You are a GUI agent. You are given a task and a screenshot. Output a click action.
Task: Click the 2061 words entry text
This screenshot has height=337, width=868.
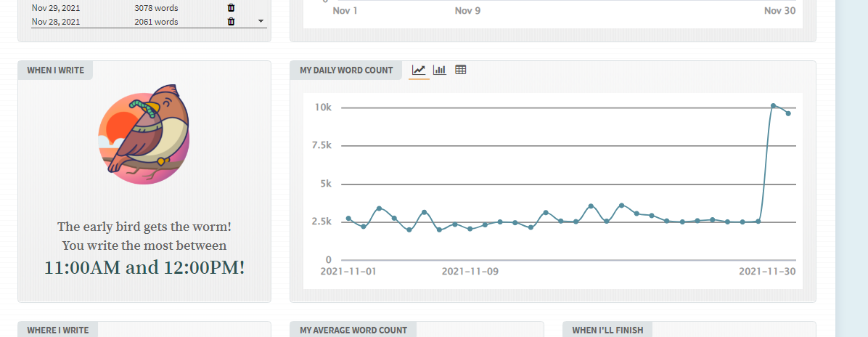pyautogui.click(x=156, y=22)
